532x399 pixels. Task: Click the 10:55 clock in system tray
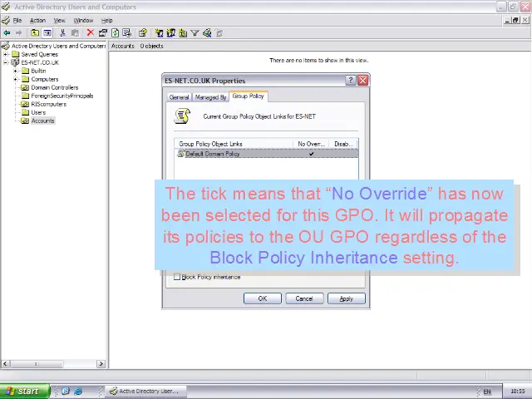pyautogui.click(x=517, y=392)
